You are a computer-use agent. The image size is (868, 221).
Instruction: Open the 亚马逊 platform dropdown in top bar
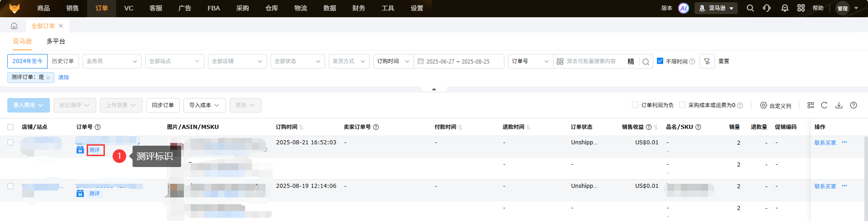pos(716,8)
